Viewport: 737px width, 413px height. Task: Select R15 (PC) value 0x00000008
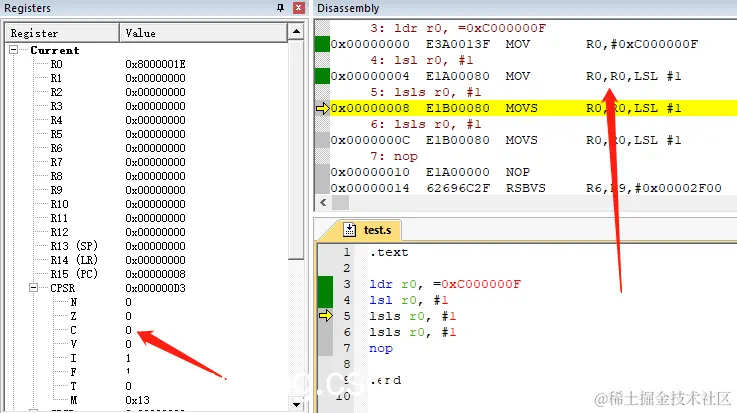[155, 274]
